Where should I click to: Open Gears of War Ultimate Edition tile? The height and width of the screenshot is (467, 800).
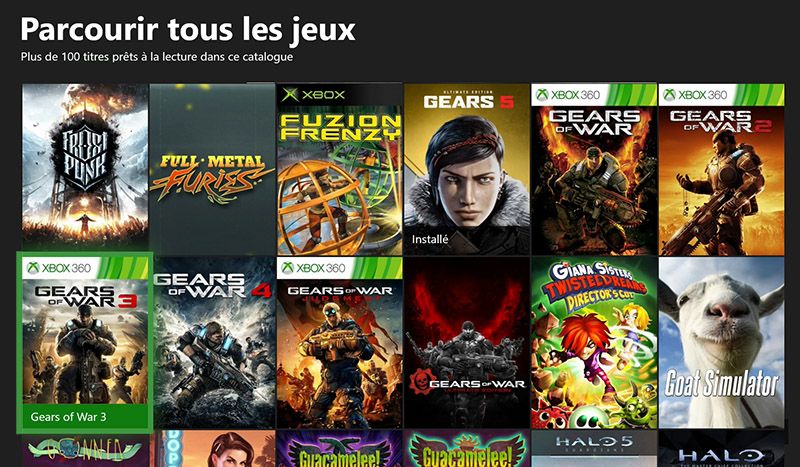pyautogui.click(x=467, y=342)
